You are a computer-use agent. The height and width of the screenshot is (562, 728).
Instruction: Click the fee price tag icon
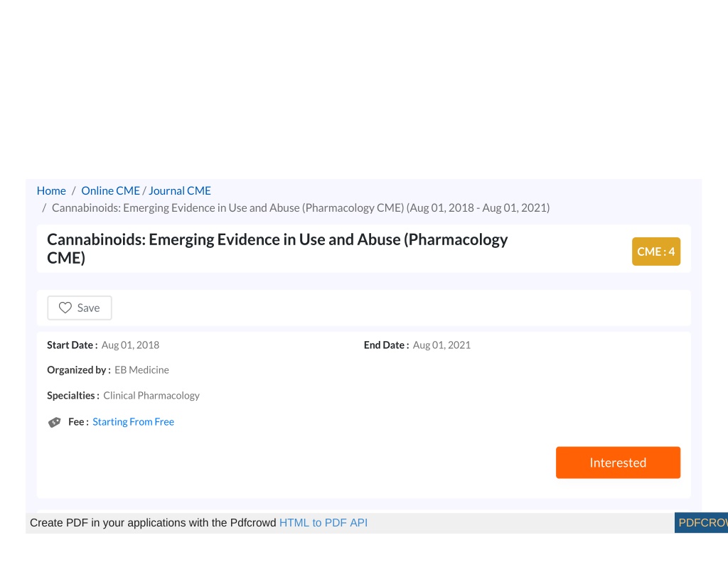pos(54,422)
